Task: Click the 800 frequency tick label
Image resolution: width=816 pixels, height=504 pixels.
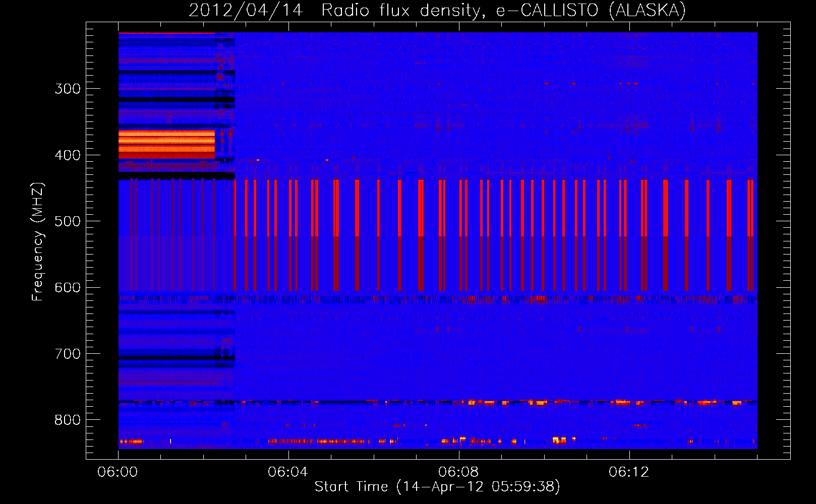Action: click(x=68, y=420)
